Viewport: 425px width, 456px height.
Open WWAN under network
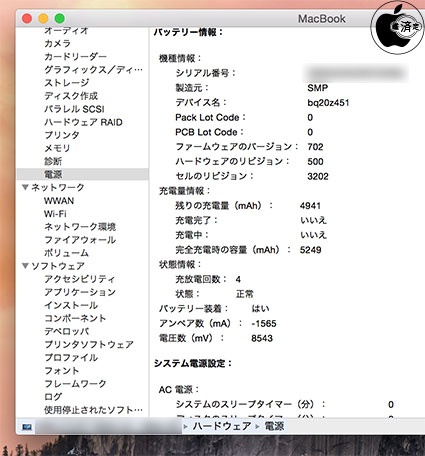[x=59, y=201]
